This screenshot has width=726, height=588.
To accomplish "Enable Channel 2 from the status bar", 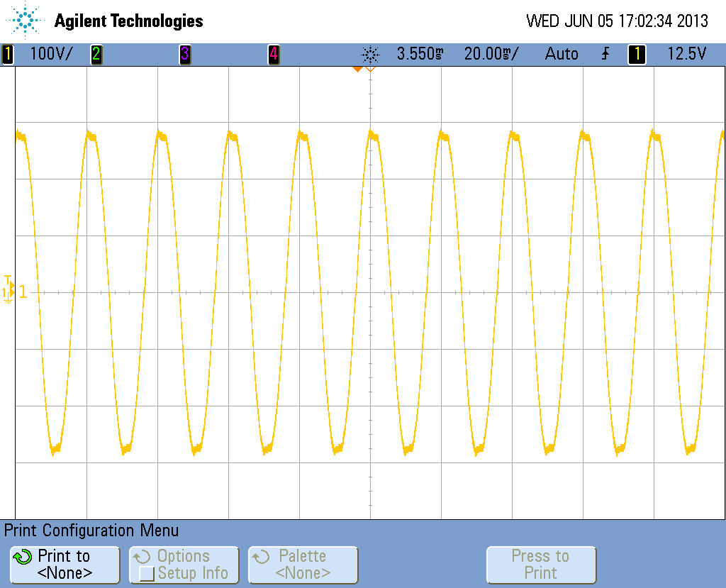I will click(96, 53).
